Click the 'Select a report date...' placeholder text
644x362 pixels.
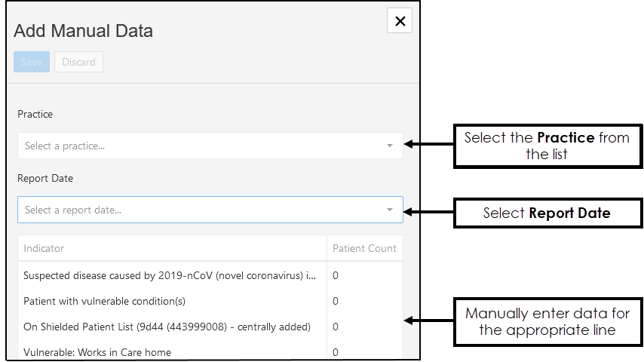73,210
